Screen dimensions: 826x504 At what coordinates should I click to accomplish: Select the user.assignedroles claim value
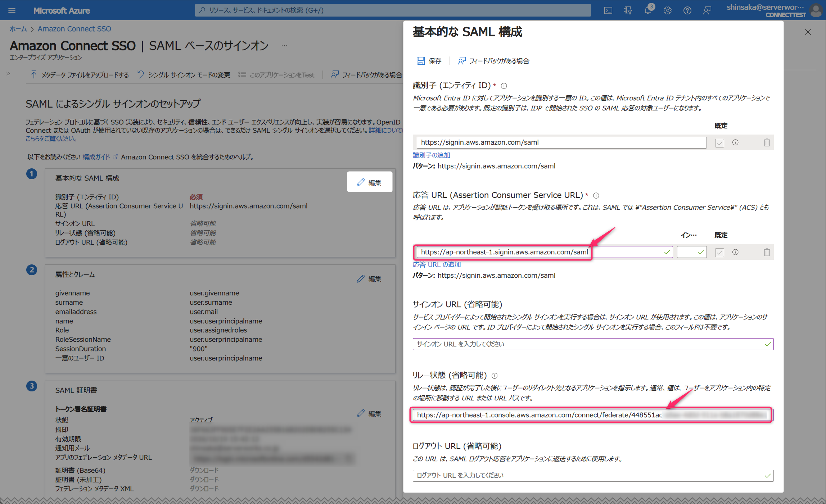(x=218, y=330)
